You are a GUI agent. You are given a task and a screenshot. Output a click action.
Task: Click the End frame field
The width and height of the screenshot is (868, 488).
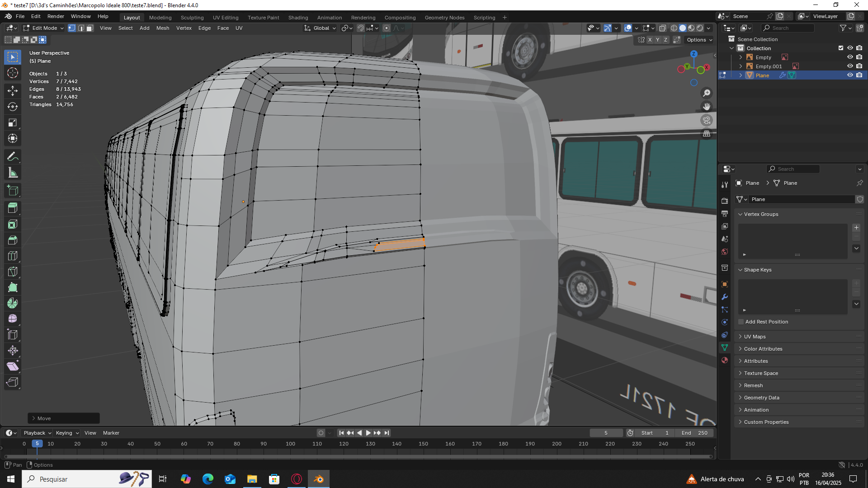pos(694,433)
